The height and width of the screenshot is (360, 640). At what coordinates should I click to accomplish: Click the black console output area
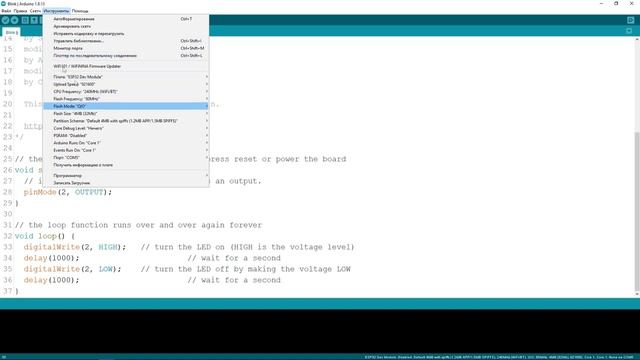[x=320, y=331]
